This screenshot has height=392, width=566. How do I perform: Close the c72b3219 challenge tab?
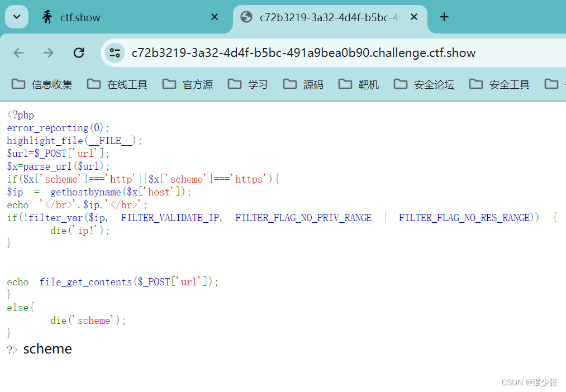(414, 17)
